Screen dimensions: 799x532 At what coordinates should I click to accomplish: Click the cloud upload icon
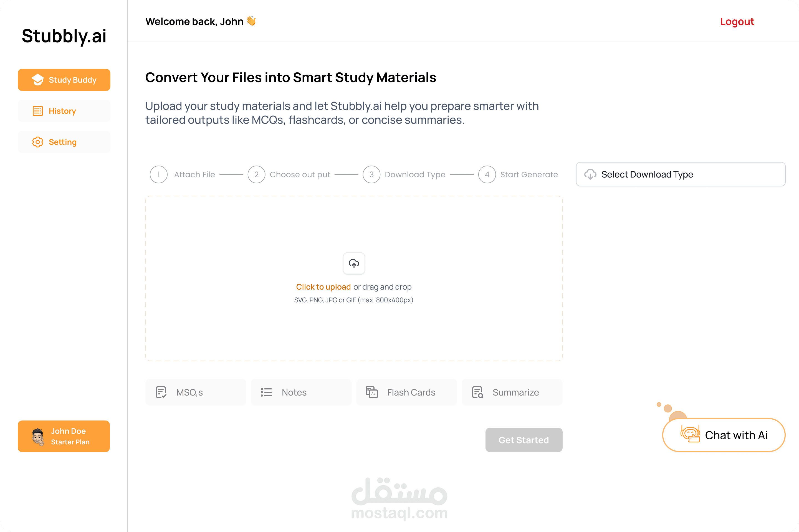pos(354,263)
